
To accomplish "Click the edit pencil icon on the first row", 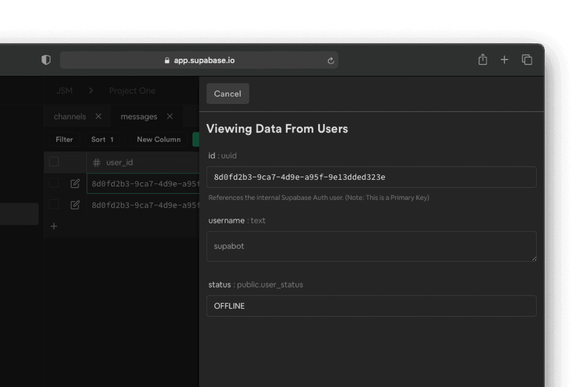I will click(x=75, y=183).
